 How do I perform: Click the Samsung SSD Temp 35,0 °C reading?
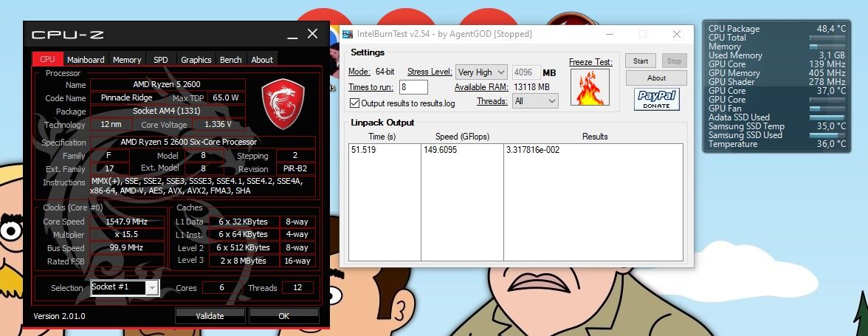click(x=776, y=126)
